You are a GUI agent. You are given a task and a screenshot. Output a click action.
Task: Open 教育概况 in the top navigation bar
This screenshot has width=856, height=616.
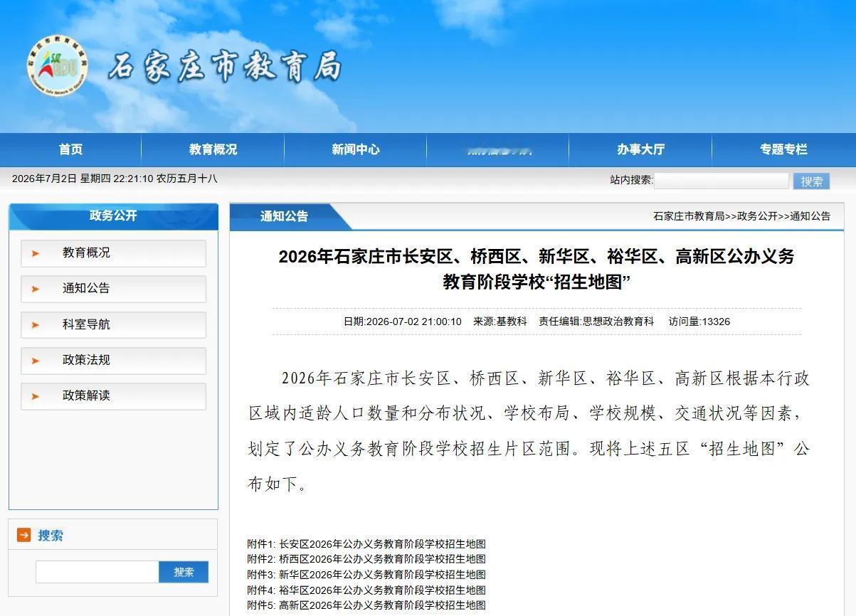[213, 149]
